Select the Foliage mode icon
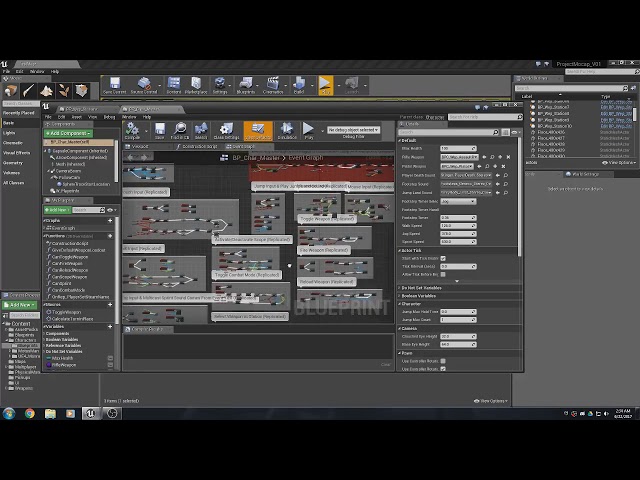 [64, 91]
